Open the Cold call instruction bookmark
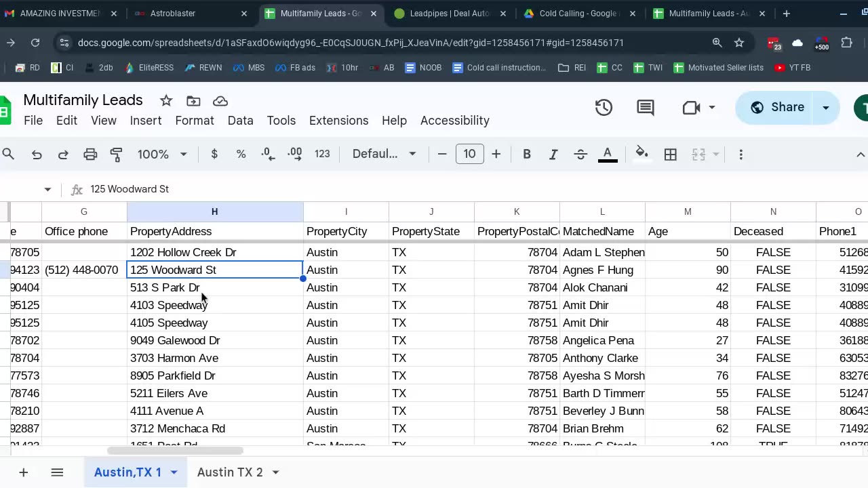 click(x=499, y=68)
